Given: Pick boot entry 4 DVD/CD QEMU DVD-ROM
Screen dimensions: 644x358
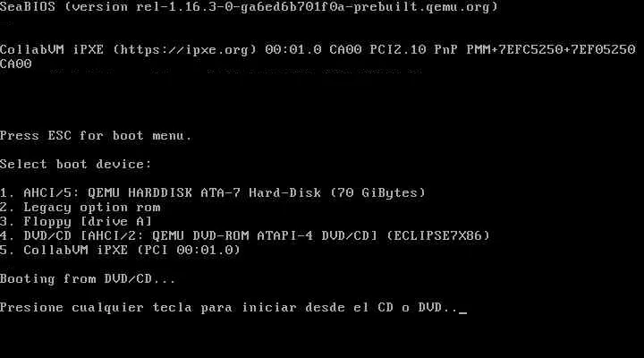Looking at the screenshot, I should (x=245, y=235).
